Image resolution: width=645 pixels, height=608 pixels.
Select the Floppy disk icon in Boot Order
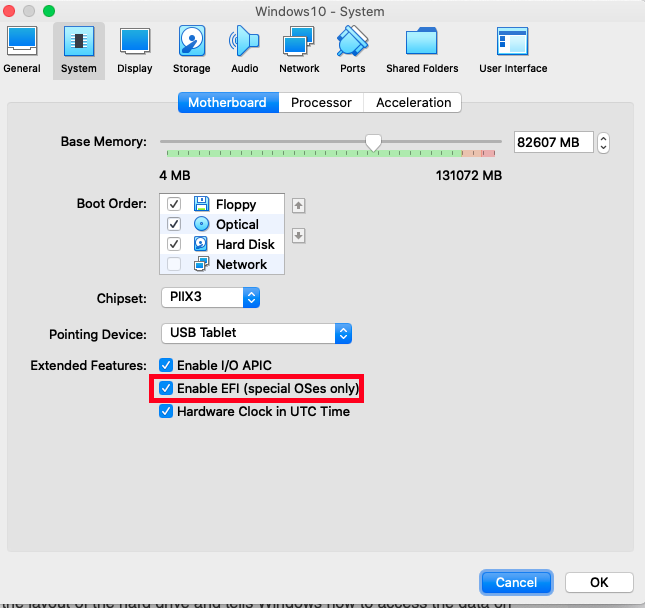[201, 204]
